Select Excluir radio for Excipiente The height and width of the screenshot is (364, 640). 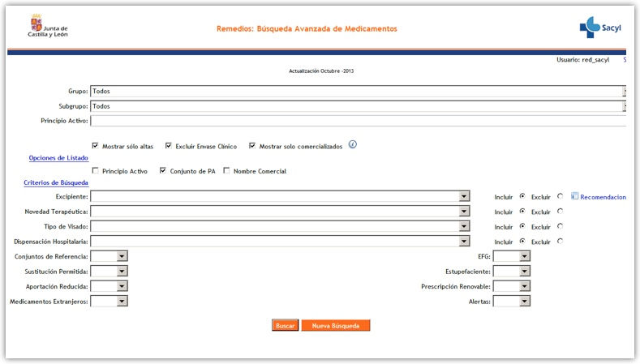coord(560,196)
